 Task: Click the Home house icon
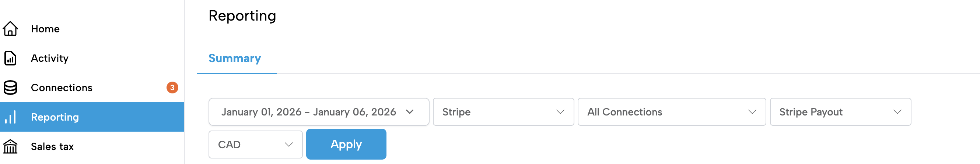point(10,29)
